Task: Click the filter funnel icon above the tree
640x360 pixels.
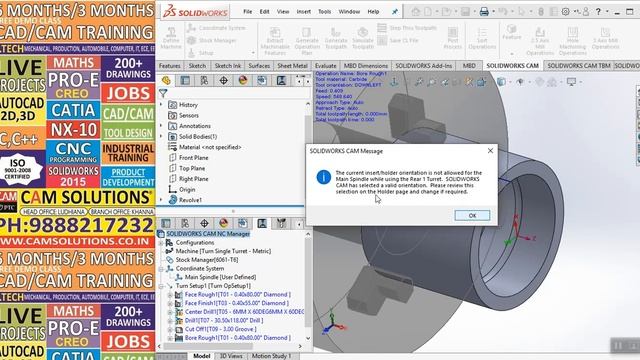Action: tap(163, 93)
